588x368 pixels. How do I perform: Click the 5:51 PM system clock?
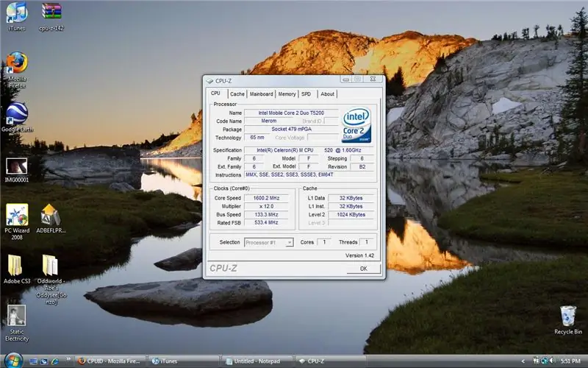(570, 361)
